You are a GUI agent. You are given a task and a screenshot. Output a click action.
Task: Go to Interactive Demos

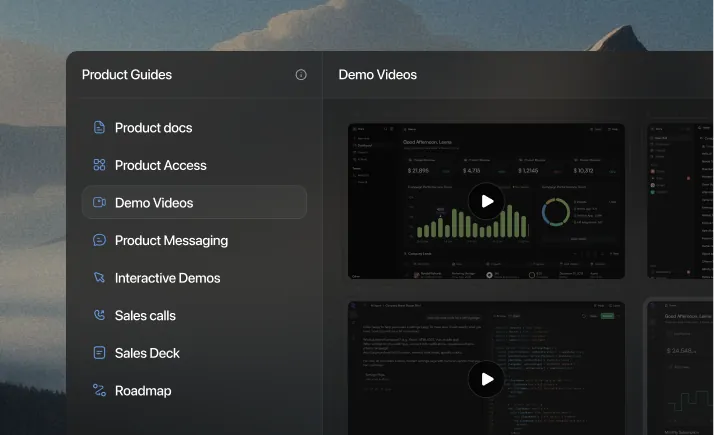[x=194, y=277]
